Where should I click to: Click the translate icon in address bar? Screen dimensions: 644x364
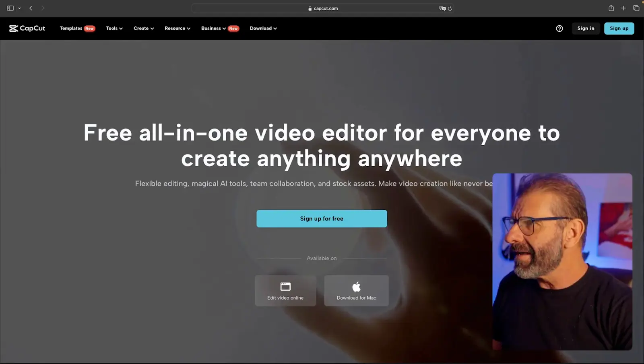(x=442, y=8)
